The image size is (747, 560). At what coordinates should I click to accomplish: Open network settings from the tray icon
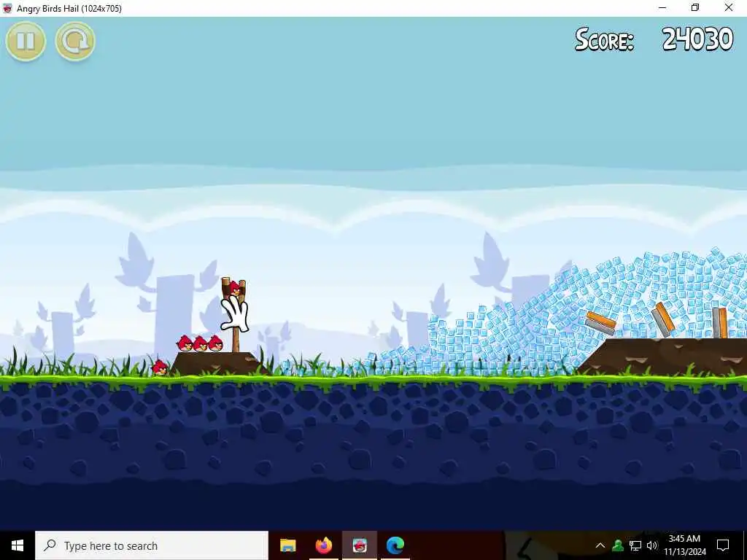click(x=635, y=545)
